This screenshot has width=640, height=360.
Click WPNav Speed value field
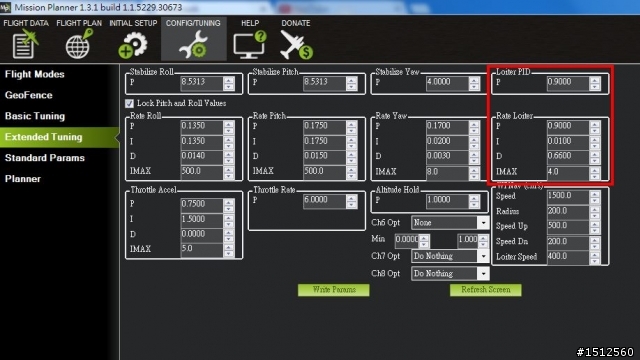click(568, 196)
